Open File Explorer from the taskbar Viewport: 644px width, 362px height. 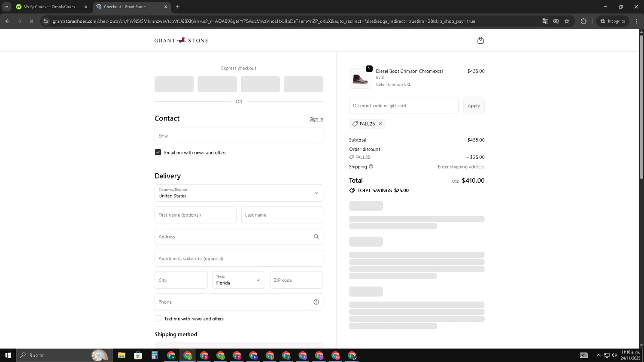(122, 355)
